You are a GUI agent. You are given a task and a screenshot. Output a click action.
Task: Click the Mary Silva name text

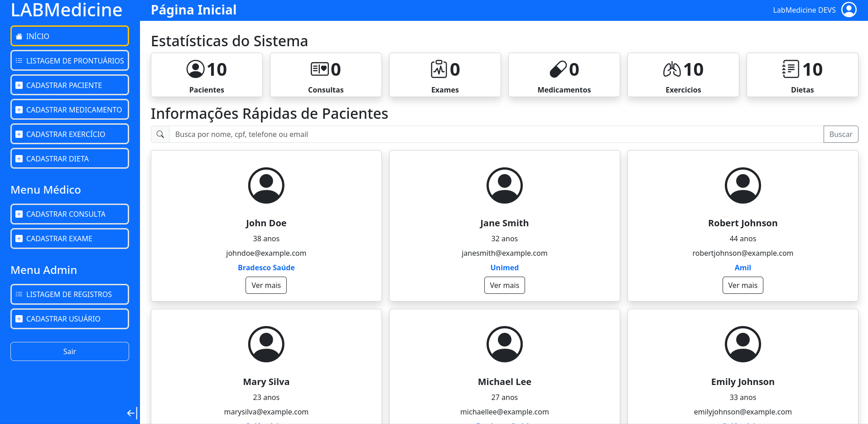[x=266, y=382]
